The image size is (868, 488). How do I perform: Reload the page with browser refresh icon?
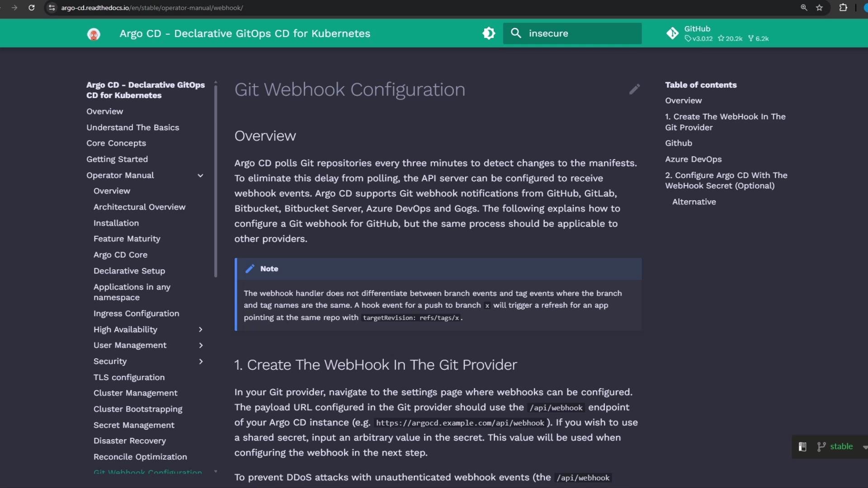(31, 8)
